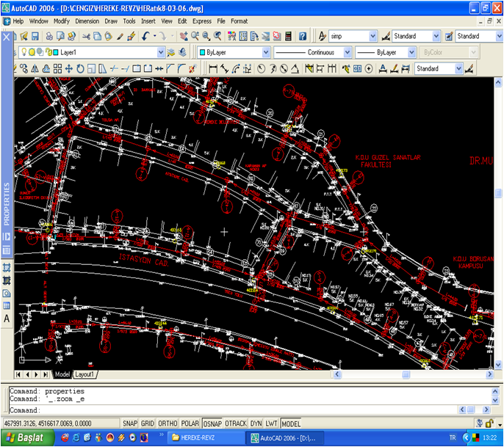This screenshot has width=504, height=447.
Task: Click the Tolerance dimension icon
Action: pyautogui.click(x=357, y=68)
